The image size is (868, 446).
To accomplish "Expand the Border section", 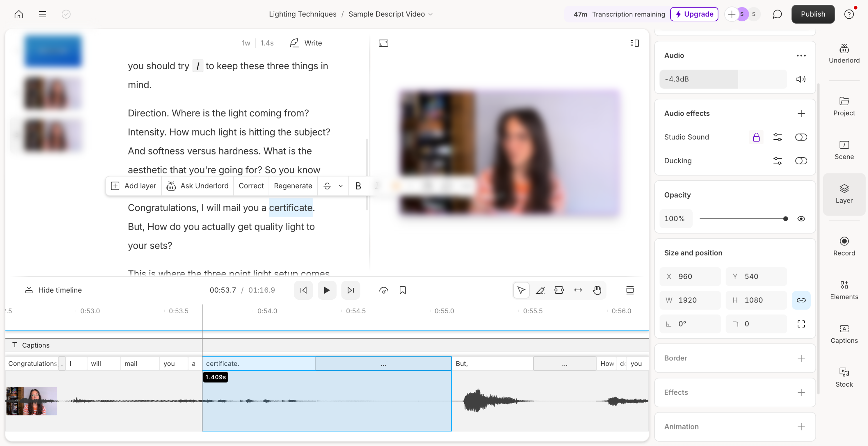I will [801, 358].
